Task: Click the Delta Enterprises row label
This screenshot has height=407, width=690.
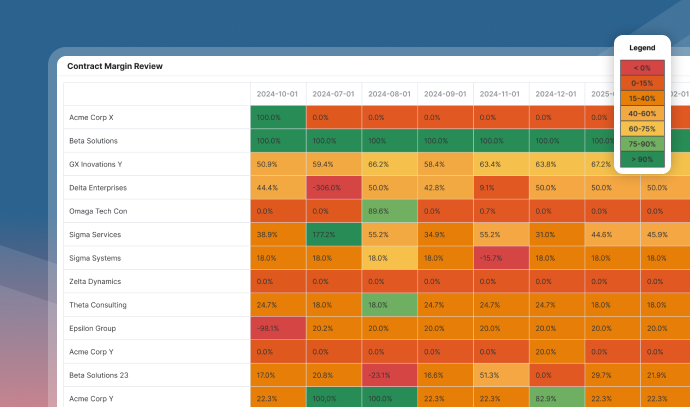Action: click(x=99, y=188)
